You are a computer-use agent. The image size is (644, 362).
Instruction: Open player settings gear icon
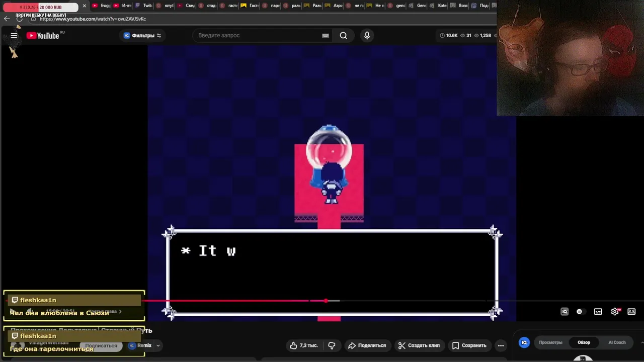[x=615, y=312]
